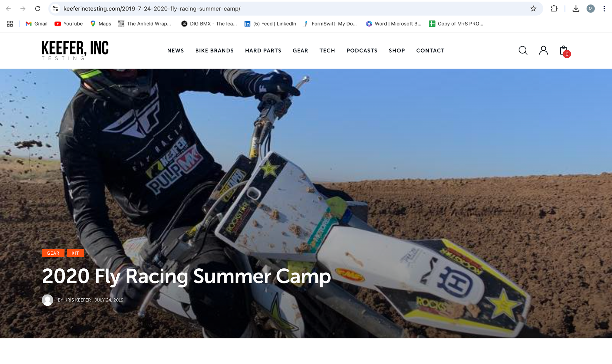The height and width of the screenshot is (364, 612).
Task: Open author Kris Keefer's page
Action: 77,300
